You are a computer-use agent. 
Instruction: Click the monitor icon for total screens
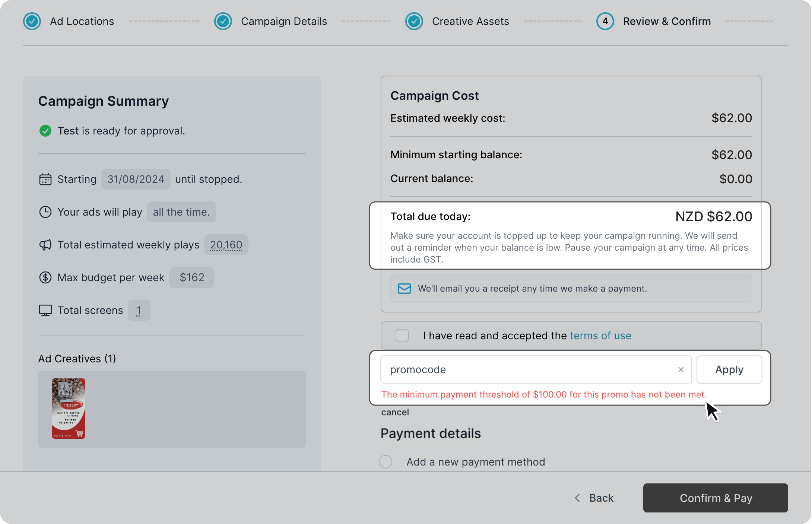[45, 310]
